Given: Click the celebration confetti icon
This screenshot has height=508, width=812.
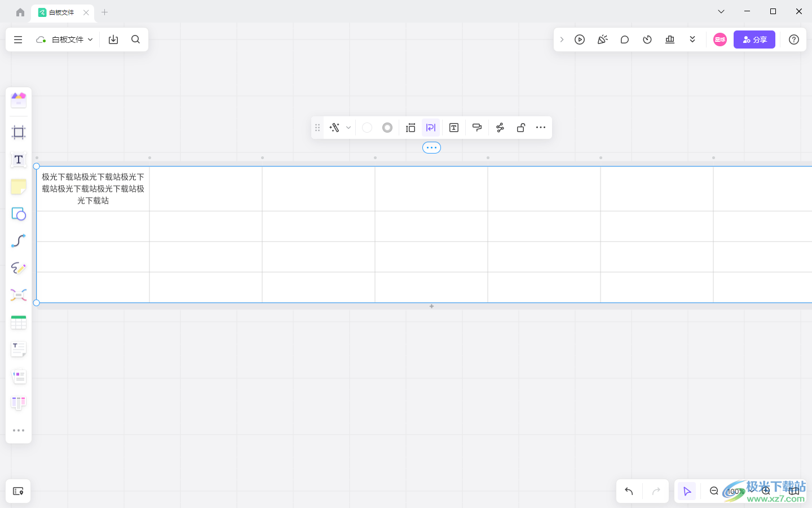Looking at the screenshot, I should (x=602, y=40).
